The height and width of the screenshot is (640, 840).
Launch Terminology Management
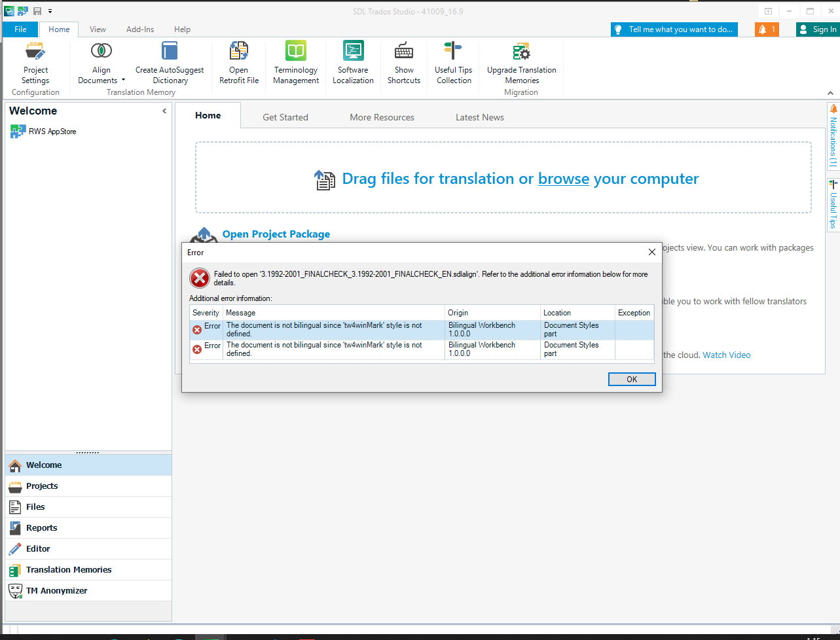pos(295,63)
